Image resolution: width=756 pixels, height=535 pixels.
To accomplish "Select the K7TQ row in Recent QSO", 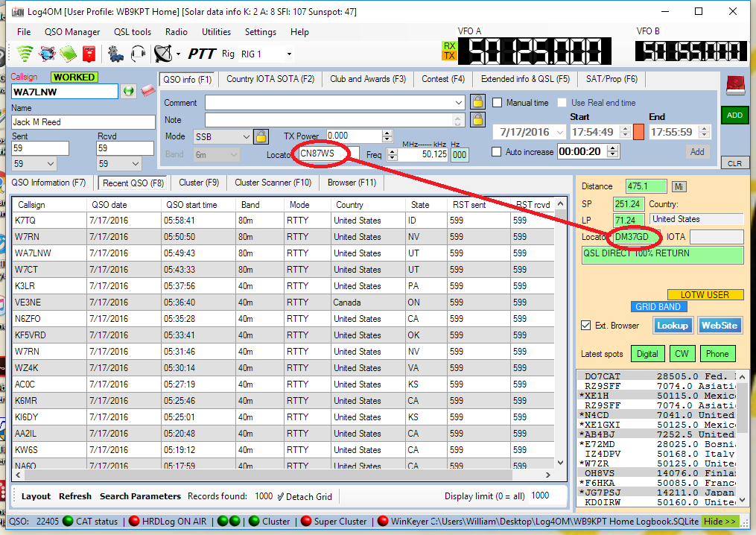I will click(284, 221).
